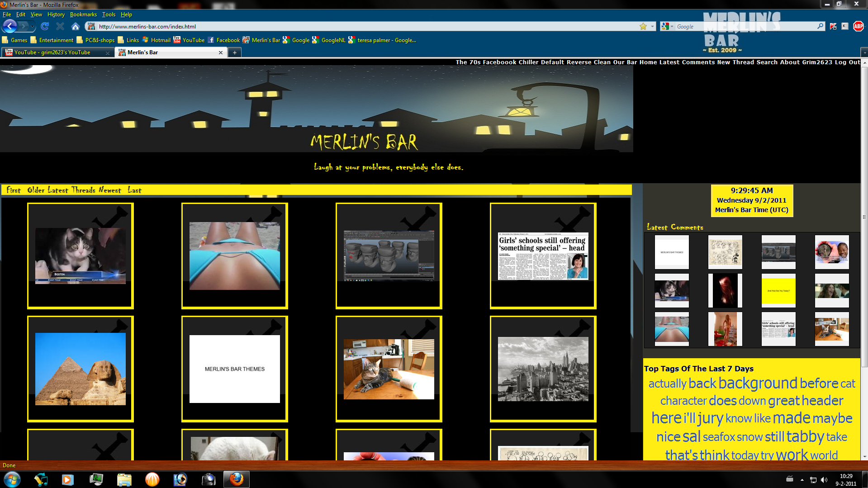
Task: Open the Girls' schools newspaper thread thumbnail
Action: click(x=543, y=256)
